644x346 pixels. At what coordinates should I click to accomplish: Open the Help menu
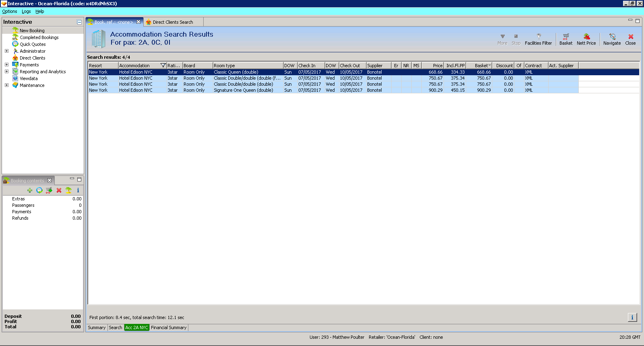[x=39, y=11]
